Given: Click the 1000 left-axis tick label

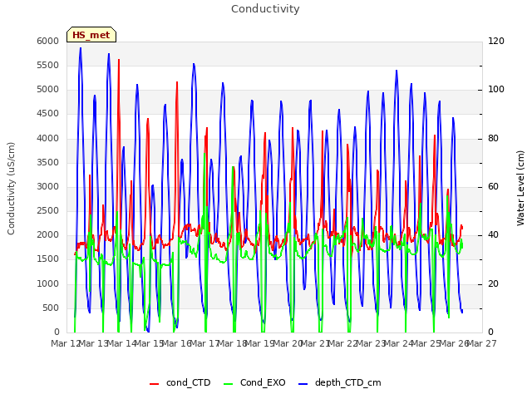Looking at the screenshot, I should pyautogui.click(x=48, y=283).
